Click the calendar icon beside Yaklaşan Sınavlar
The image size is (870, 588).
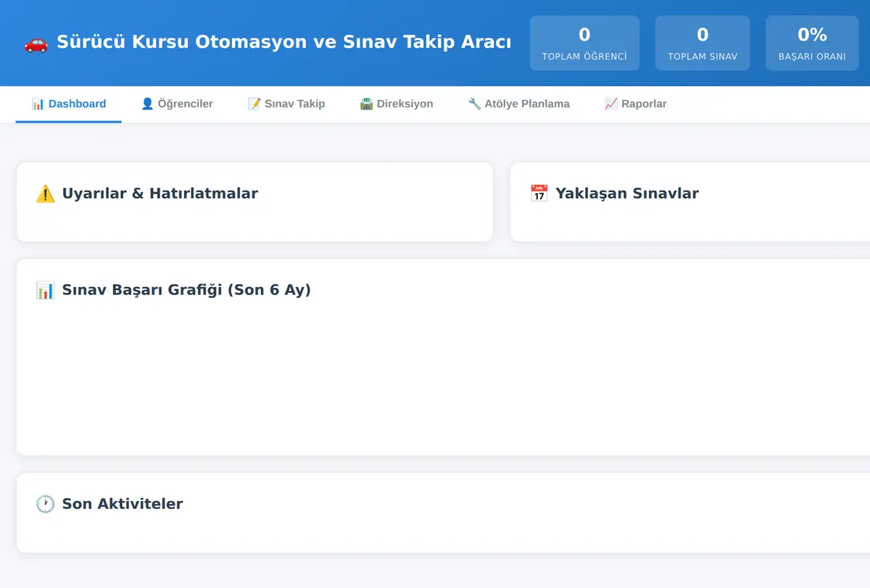pos(539,194)
